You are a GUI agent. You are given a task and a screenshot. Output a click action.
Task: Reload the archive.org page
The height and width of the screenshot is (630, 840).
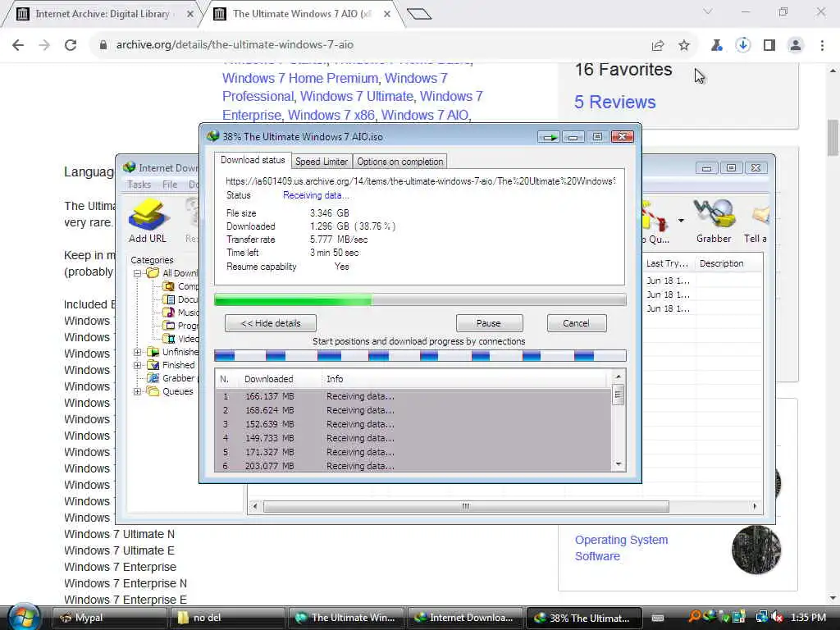point(71,45)
